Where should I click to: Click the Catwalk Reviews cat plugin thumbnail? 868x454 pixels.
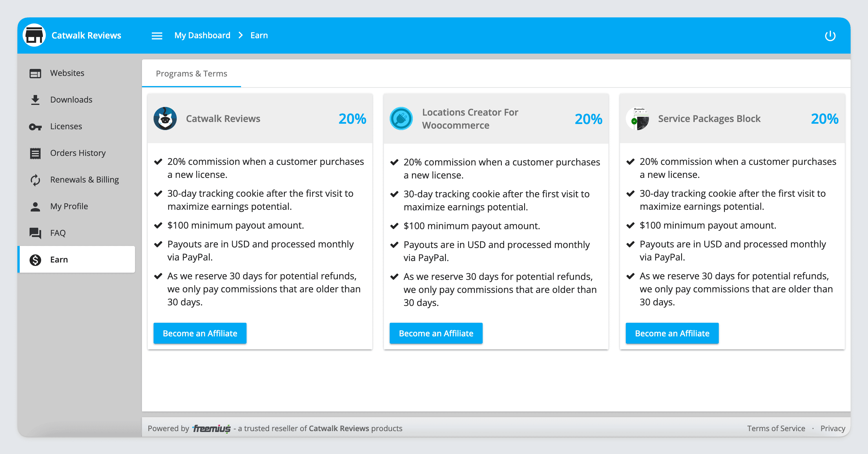(x=165, y=118)
